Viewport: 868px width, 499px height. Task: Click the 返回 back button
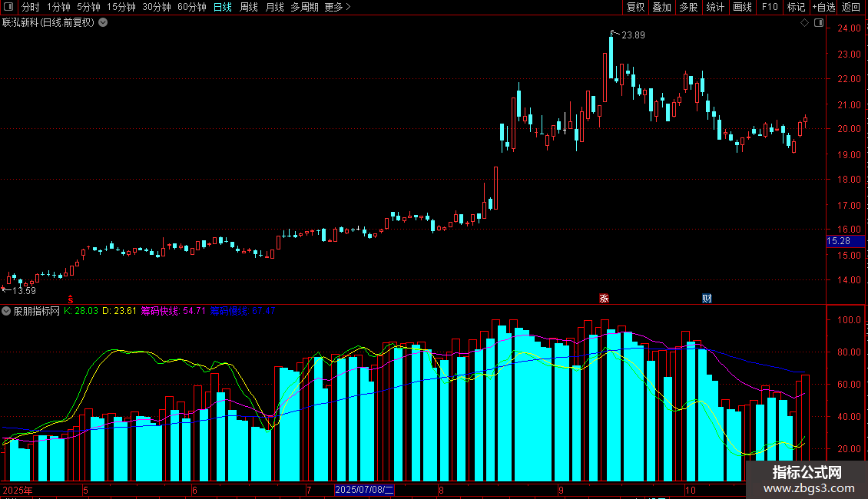[851, 7]
